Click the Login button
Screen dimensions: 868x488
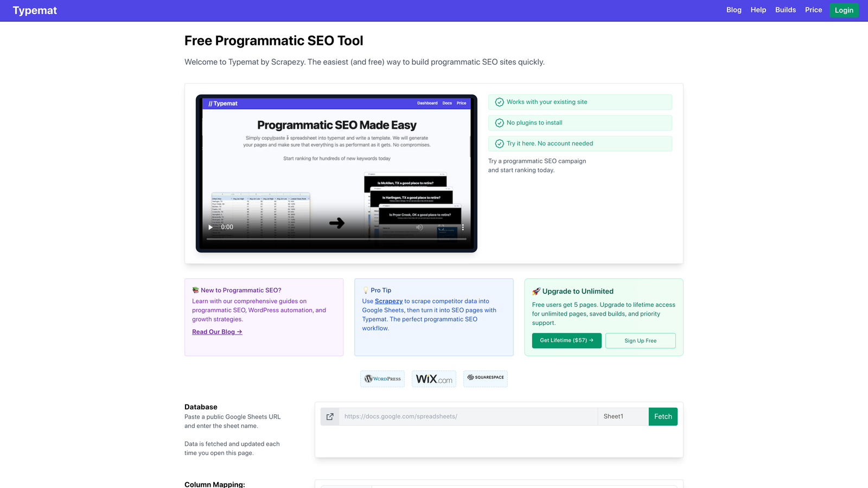click(844, 10)
